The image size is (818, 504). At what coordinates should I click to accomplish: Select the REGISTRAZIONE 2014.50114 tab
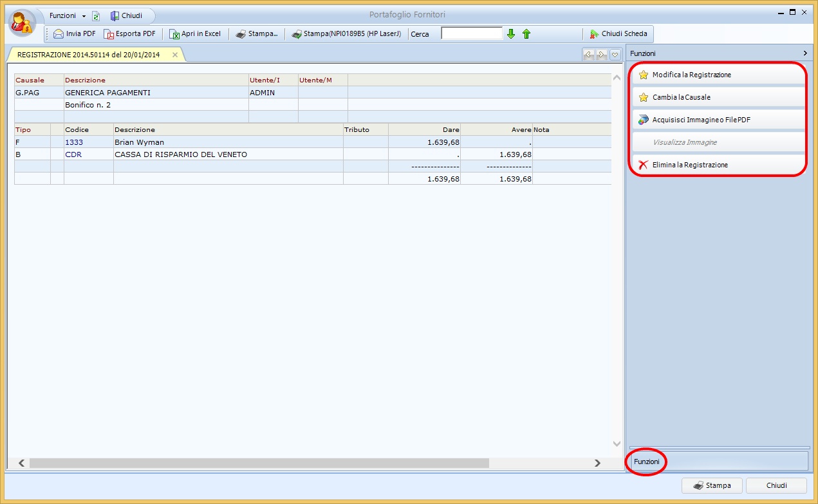point(89,55)
